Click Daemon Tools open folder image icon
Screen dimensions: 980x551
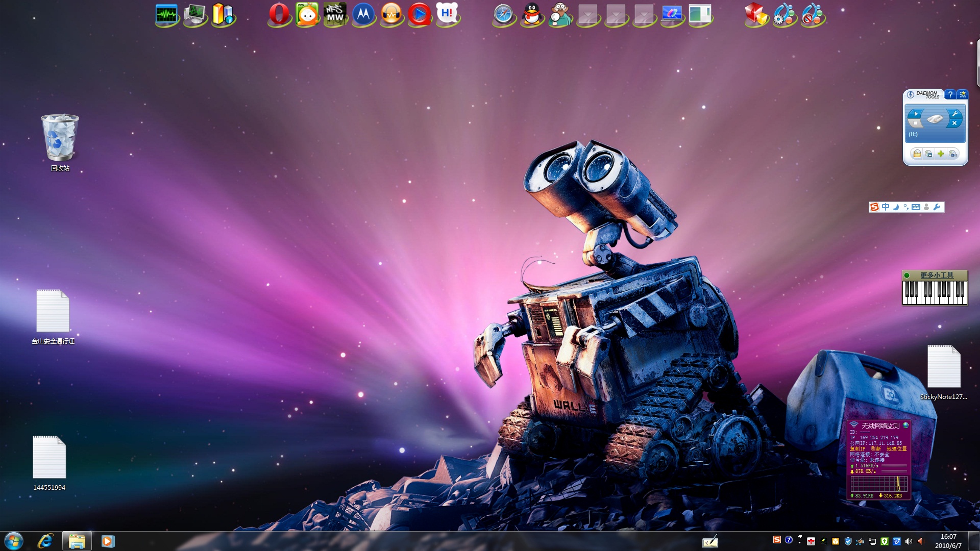coord(917,154)
